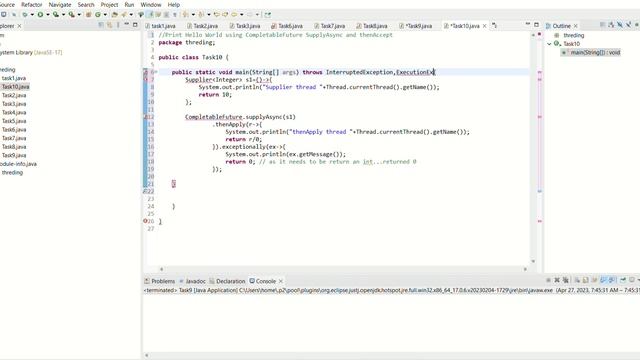Click the Open Type icon in toolbar
Screen dimensions: 640x360
coord(114,15)
